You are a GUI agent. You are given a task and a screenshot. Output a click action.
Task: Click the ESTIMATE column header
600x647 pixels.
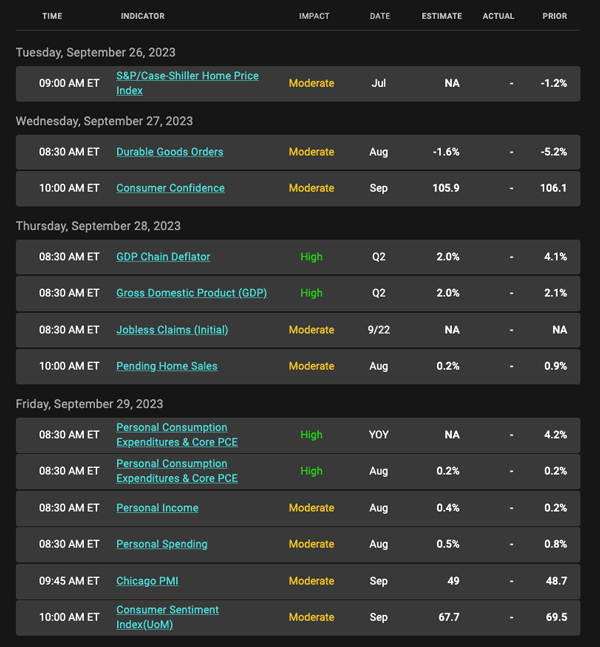442,16
